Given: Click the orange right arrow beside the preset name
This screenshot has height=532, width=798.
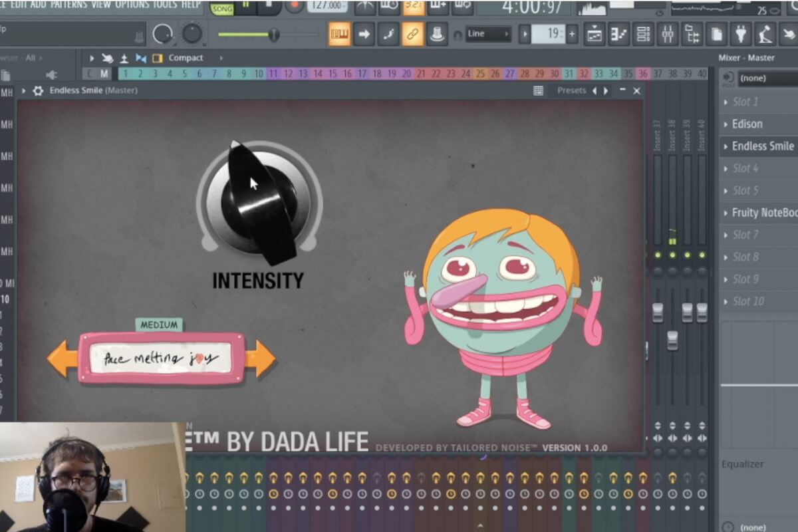Looking at the screenshot, I should (x=259, y=358).
